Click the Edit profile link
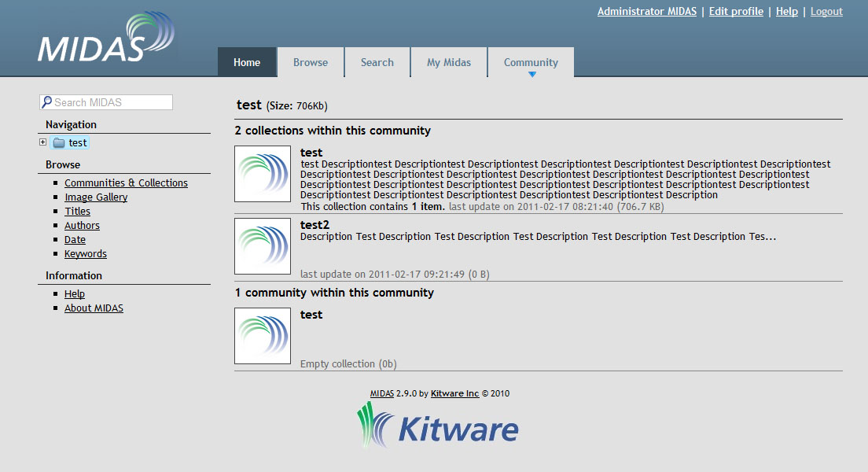This screenshot has width=868, height=472. [736, 12]
